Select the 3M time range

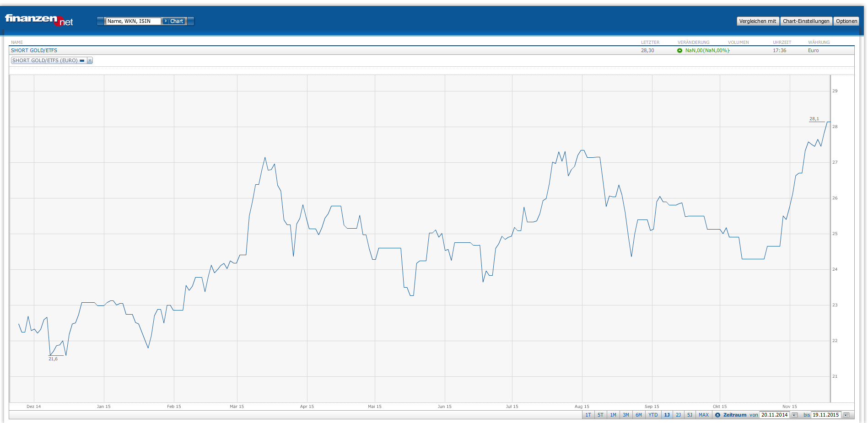626,415
